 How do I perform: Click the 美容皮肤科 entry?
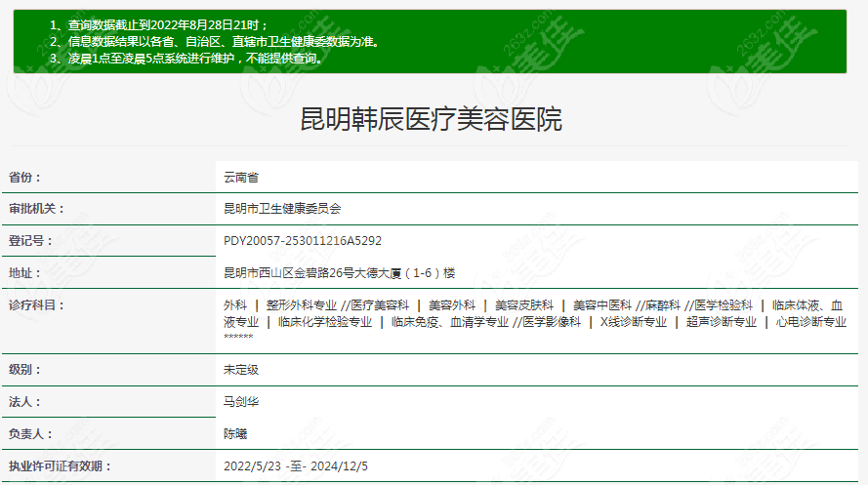click(x=523, y=305)
